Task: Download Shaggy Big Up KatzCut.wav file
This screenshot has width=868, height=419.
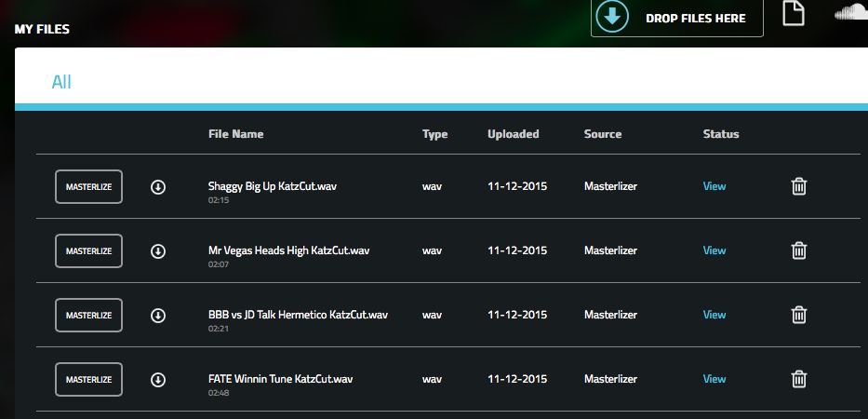Action: tap(158, 187)
